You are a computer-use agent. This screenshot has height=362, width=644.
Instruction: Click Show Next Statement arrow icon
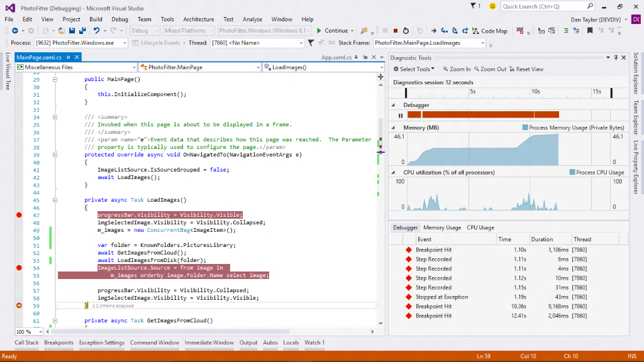tap(434, 31)
